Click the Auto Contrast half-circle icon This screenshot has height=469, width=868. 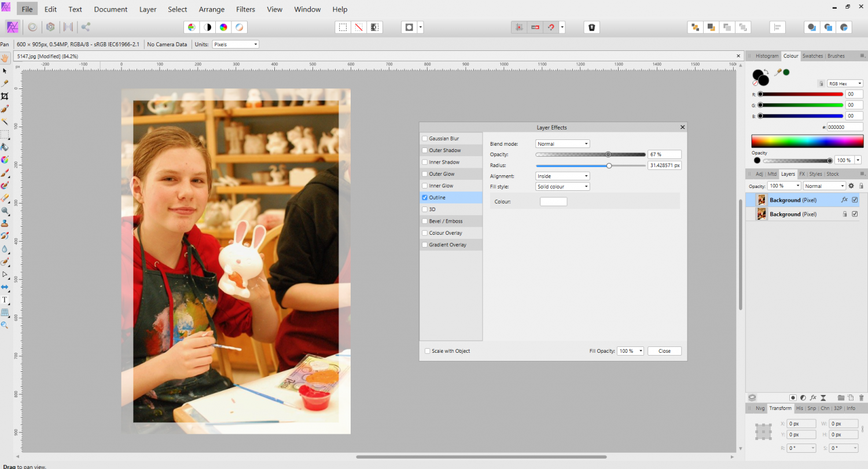(x=207, y=27)
